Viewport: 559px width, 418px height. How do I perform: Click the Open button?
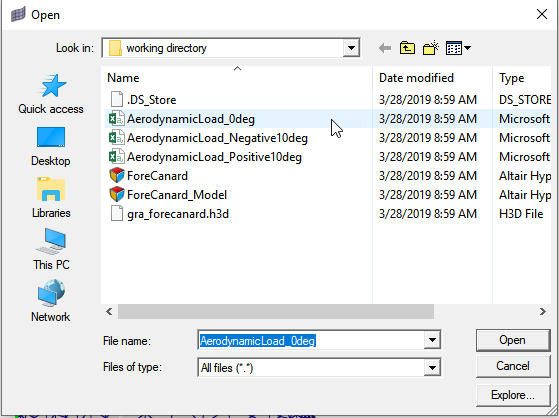point(513,340)
